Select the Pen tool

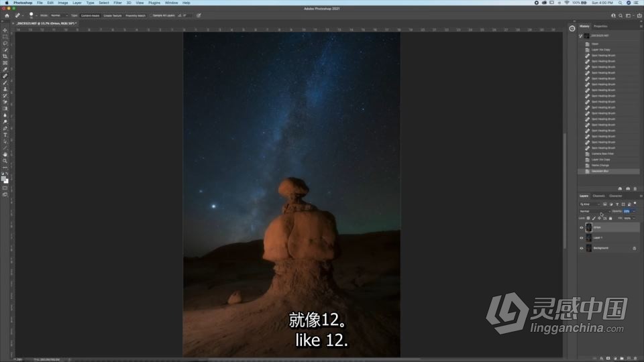(5, 129)
